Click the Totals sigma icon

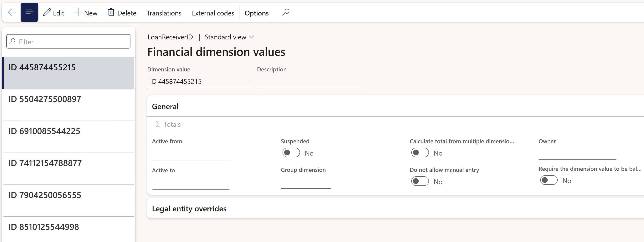(158, 124)
